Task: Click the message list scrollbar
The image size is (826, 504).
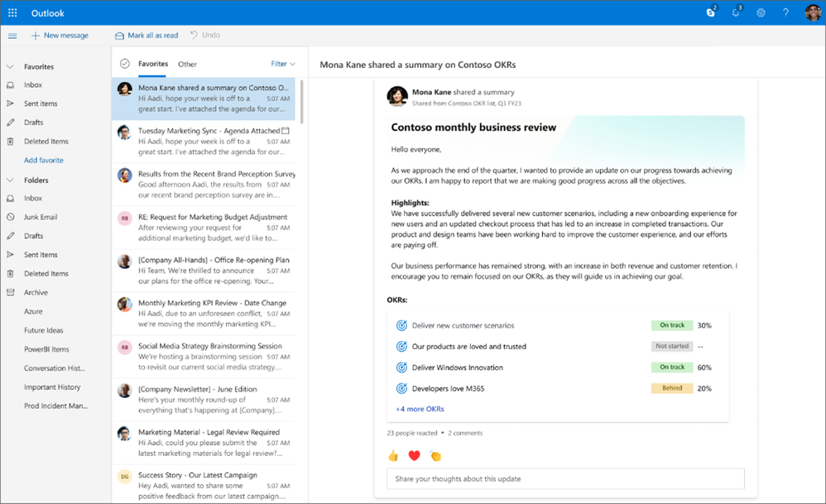Action: [x=301, y=101]
